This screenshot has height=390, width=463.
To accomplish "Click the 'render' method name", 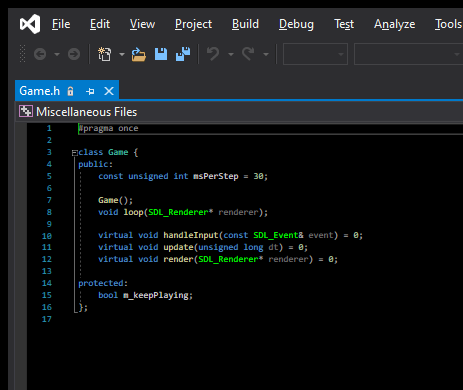I will click(178, 259).
